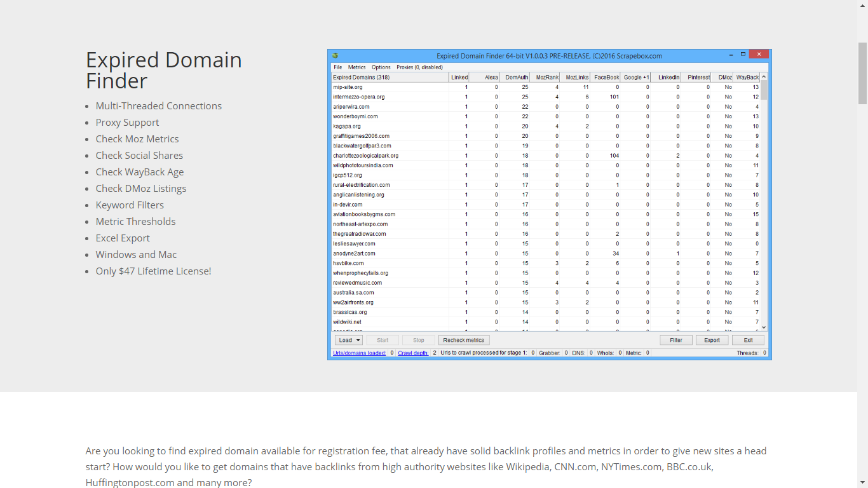This screenshot has height=488, width=868.
Task: Click the domain list scroll-up arrow
Action: point(764,76)
